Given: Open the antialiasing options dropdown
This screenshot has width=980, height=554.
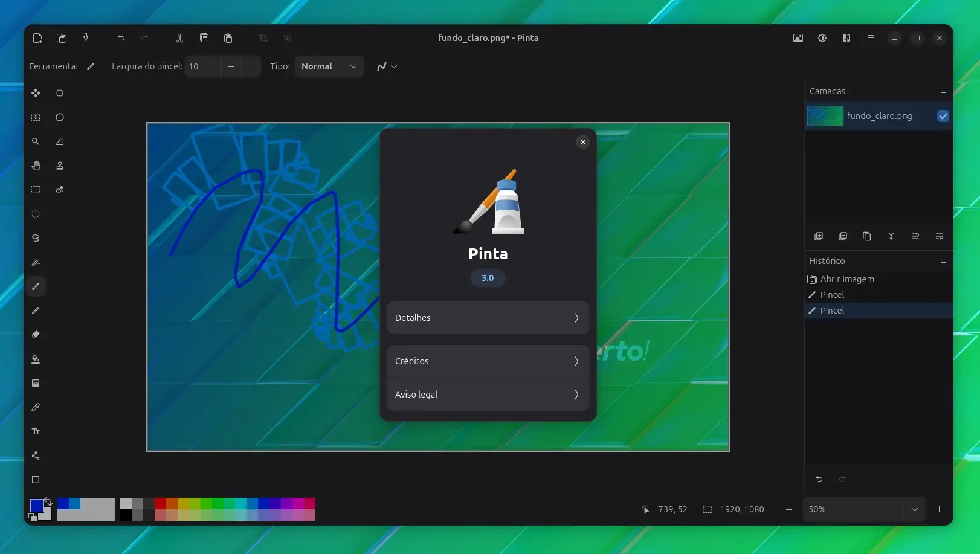Looking at the screenshot, I should [x=387, y=66].
